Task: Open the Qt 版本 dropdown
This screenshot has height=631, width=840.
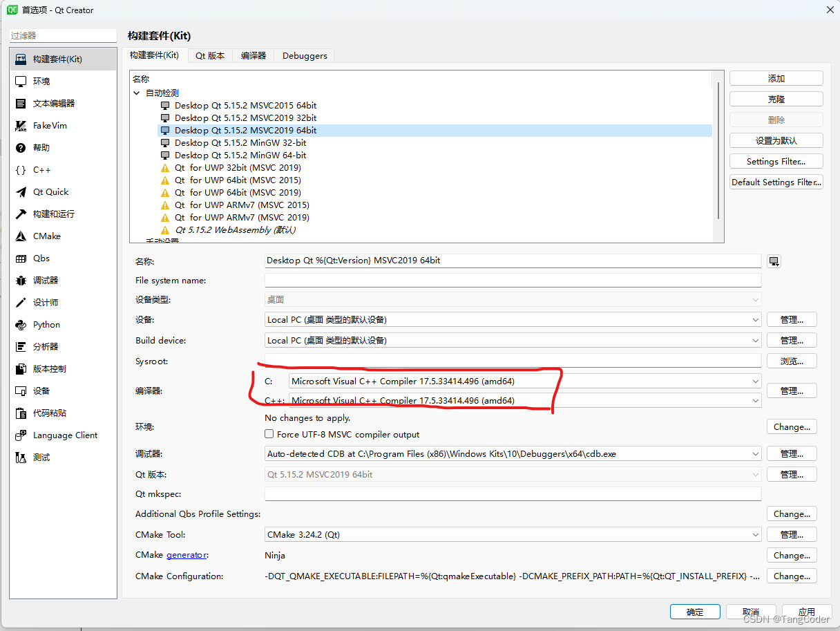Action: pyautogui.click(x=513, y=475)
